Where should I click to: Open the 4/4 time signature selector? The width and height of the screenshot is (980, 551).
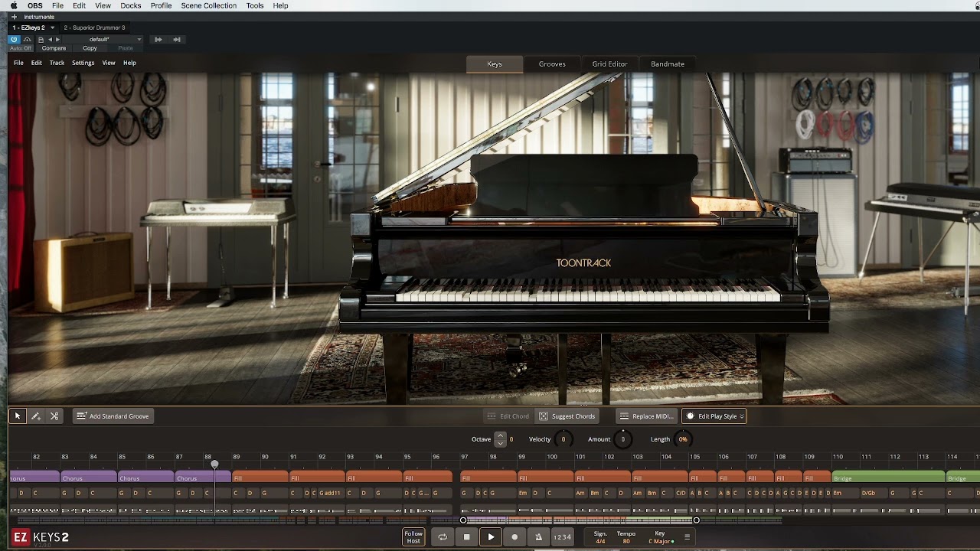[x=600, y=542]
